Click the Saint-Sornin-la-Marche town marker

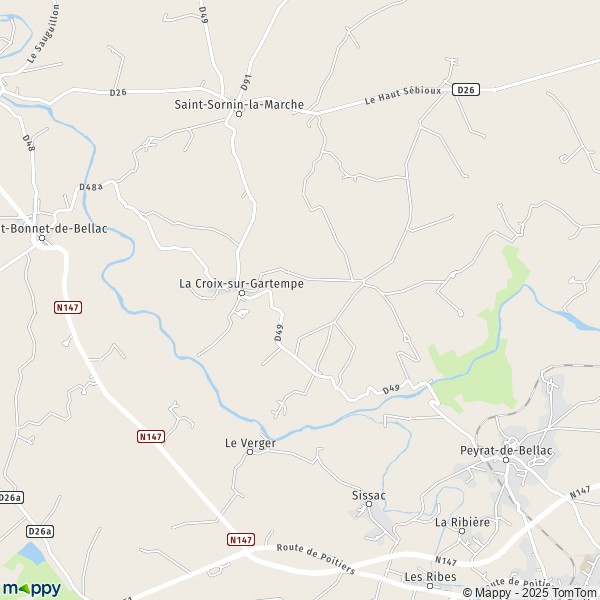tap(239, 114)
